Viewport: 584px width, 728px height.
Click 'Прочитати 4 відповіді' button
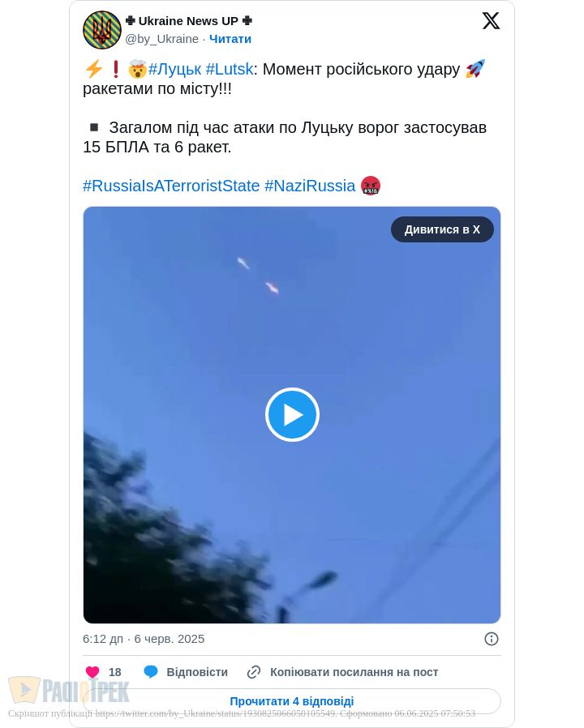(x=292, y=701)
